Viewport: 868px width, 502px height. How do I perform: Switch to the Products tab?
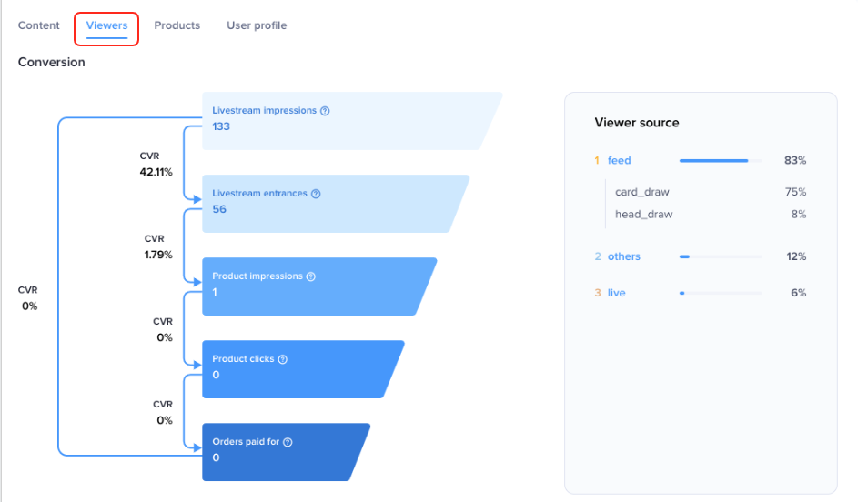tap(177, 25)
